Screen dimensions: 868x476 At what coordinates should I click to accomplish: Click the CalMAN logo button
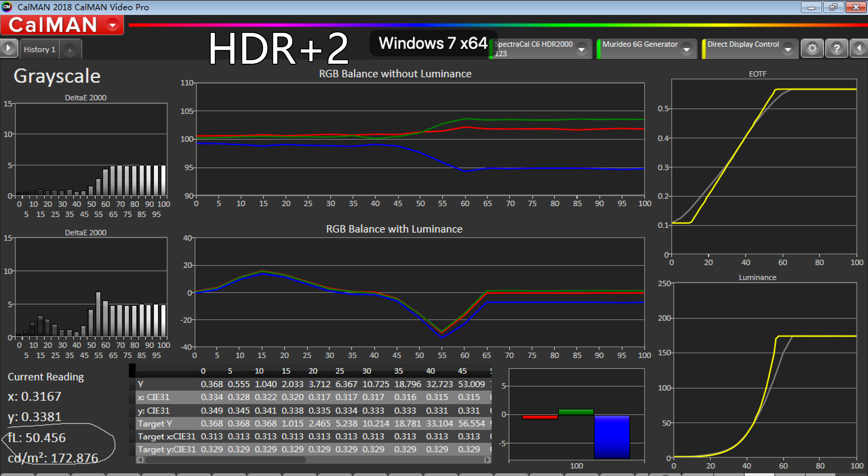coord(62,25)
